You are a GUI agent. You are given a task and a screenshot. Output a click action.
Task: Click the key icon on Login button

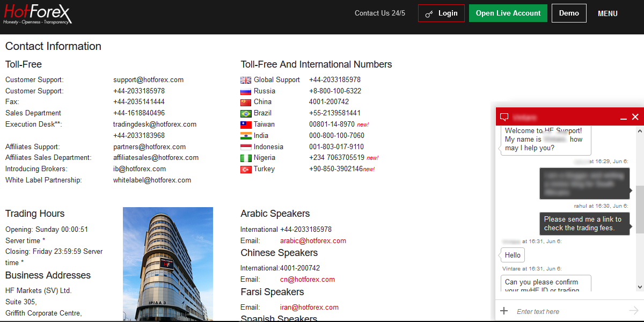click(x=429, y=14)
